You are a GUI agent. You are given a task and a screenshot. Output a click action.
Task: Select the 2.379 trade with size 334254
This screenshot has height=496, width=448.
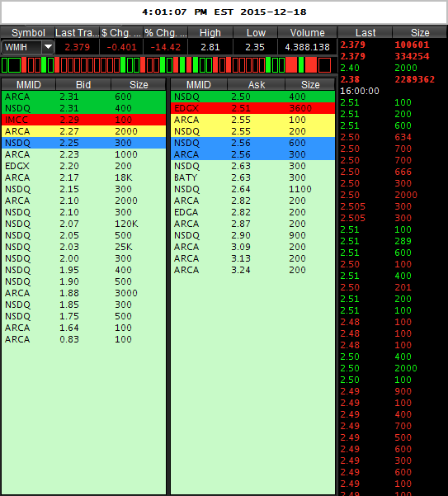point(393,56)
